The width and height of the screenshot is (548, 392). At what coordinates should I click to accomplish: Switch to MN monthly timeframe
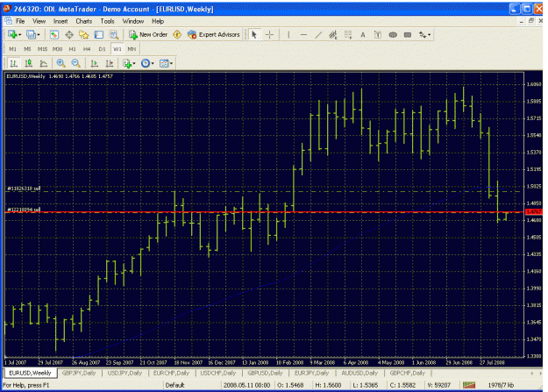132,49
